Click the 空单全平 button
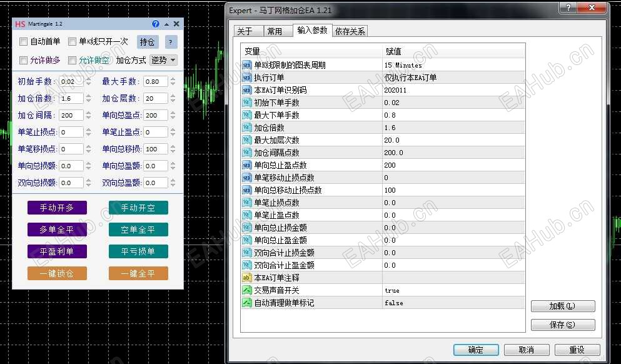This screenshot has height=364, width=621. tap(138, 230)
